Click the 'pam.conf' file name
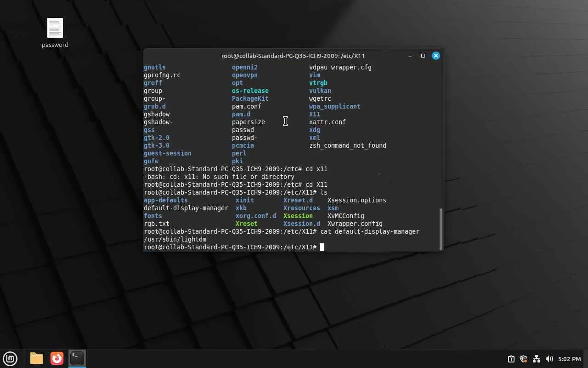Screen dimensions: 588x368 click(x=247, y=106)
